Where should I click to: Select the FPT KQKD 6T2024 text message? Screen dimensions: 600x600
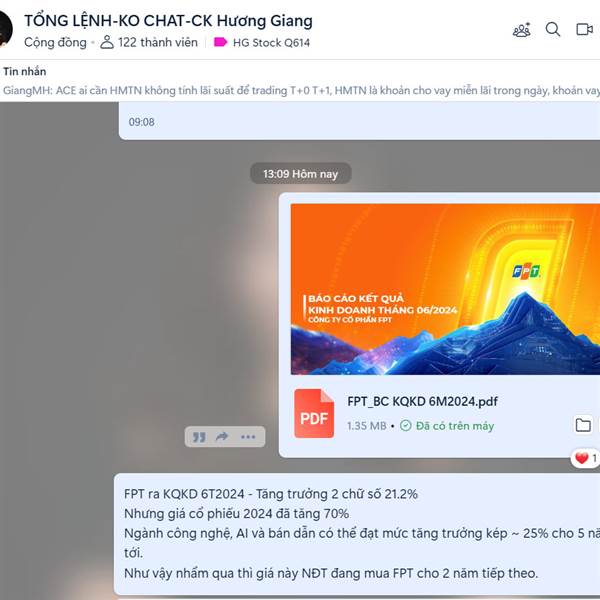click(357, 534)
